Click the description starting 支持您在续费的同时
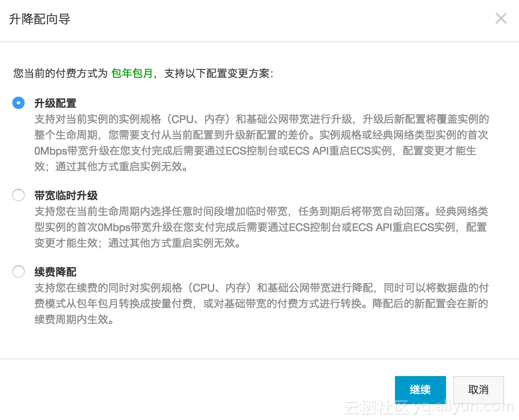The width and height of the screenshot is (519, 420). click(262, 304)
